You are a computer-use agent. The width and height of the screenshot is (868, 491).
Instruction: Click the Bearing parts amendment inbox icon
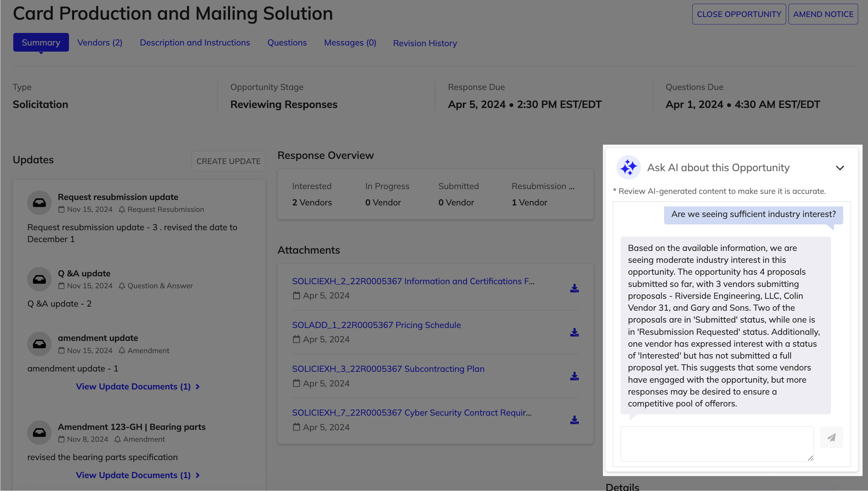coord(39,433)
